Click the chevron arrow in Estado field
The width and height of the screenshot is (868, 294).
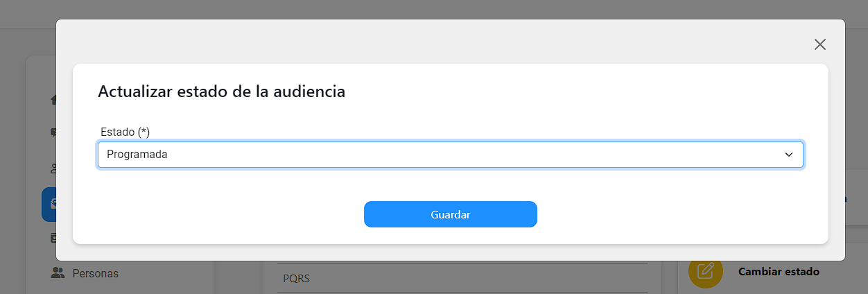pos(788,155)
